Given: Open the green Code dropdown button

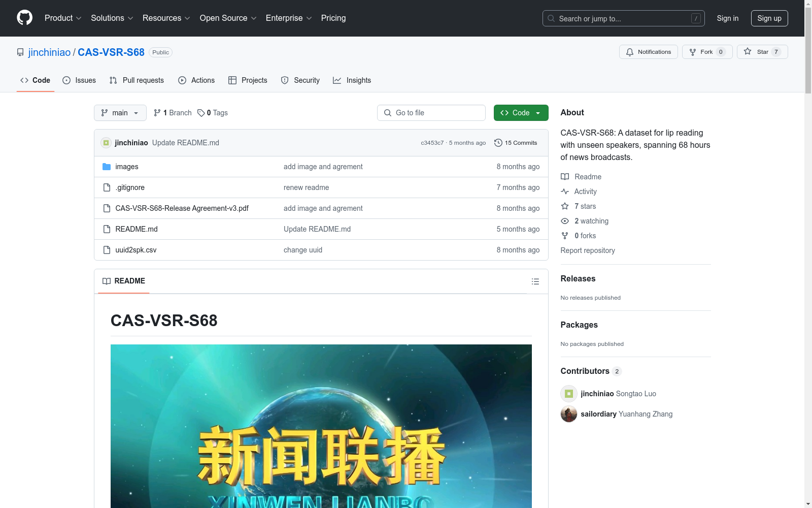Looking at the screenshot, I should 521,113.
